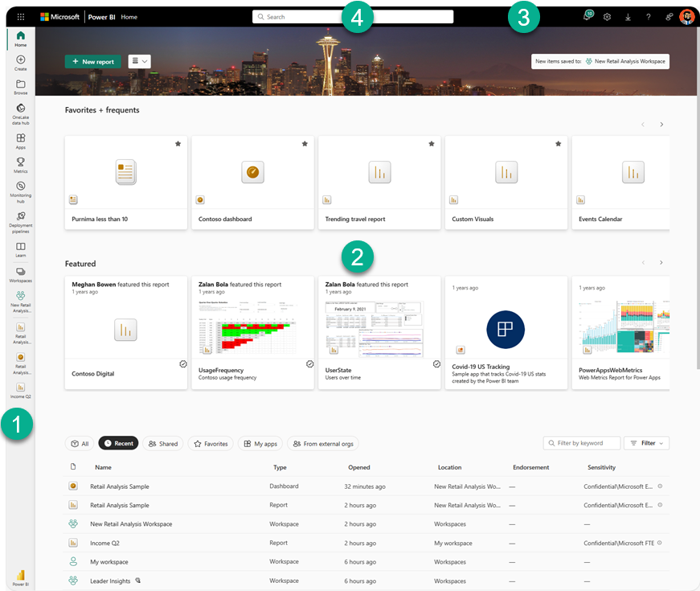Open My workspace row in the table
The width and height of the screenshot is (700, 591).
tap(366, 562)
